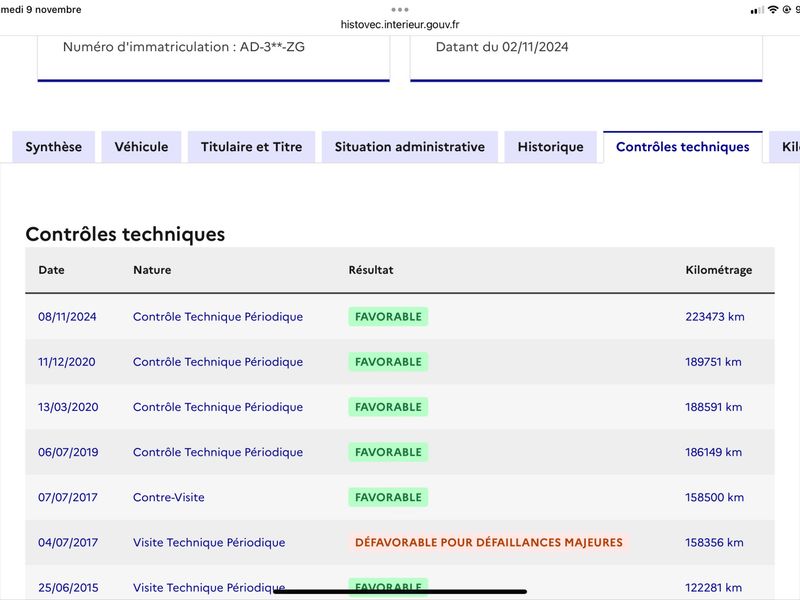Open the Titulaire et Titre tab

pos(252,147)
